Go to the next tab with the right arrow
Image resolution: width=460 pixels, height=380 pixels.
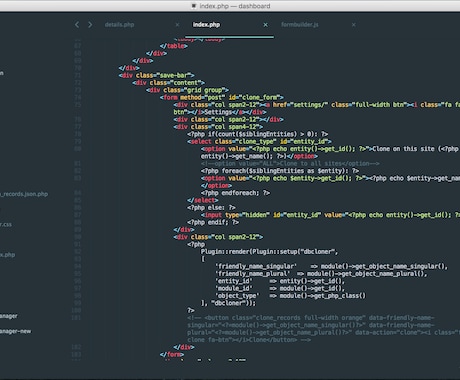90,25
